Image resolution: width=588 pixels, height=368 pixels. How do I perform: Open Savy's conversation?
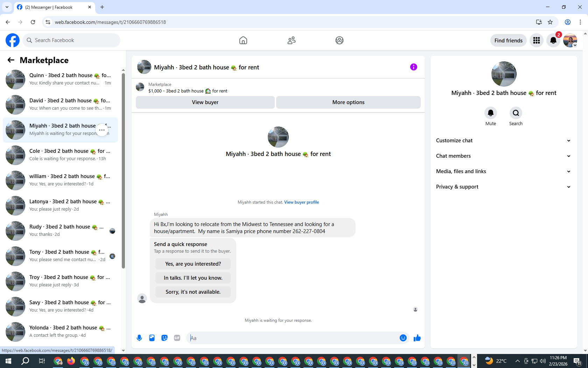[x=60, y=306]
